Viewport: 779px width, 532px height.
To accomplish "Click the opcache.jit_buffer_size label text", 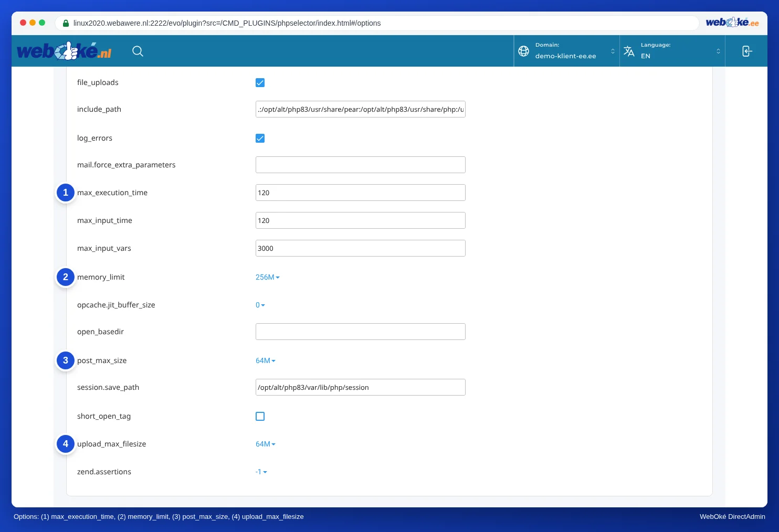I will coord(116,305).
